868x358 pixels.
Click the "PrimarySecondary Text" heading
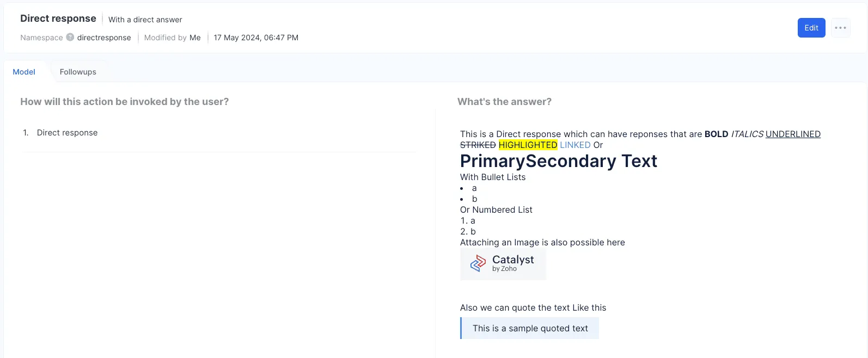point(558,161)
